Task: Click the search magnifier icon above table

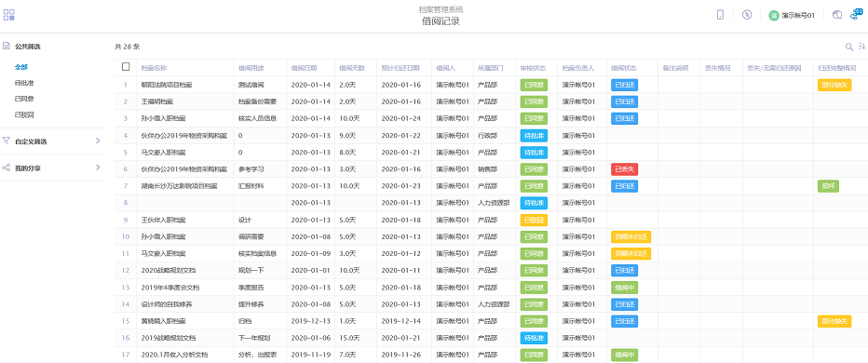Action: click(848, 47)
